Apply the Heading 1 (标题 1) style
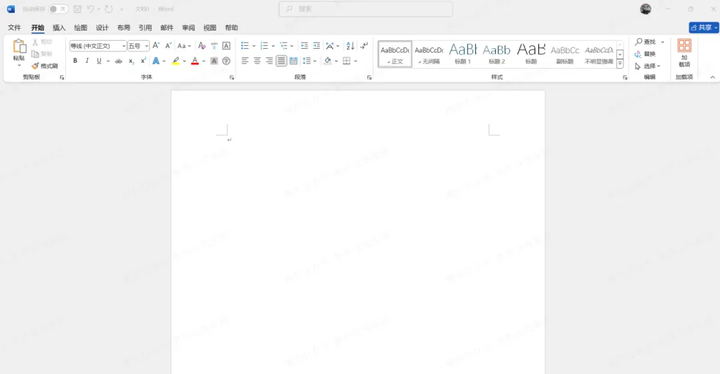Viewport: 720px width, 374px height. click(463, 54)
